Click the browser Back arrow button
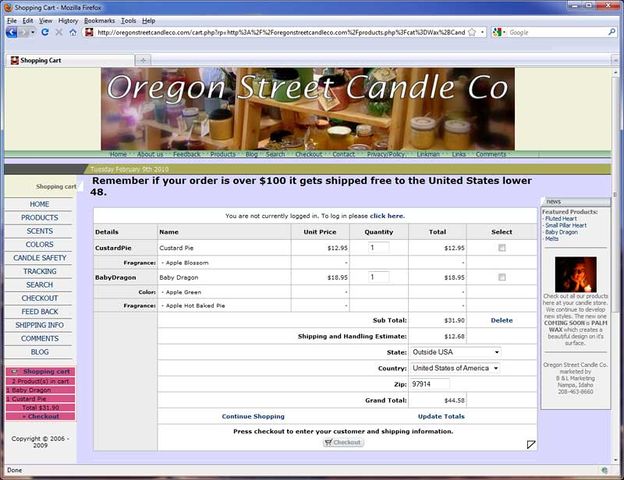 (x=12, y=32)
